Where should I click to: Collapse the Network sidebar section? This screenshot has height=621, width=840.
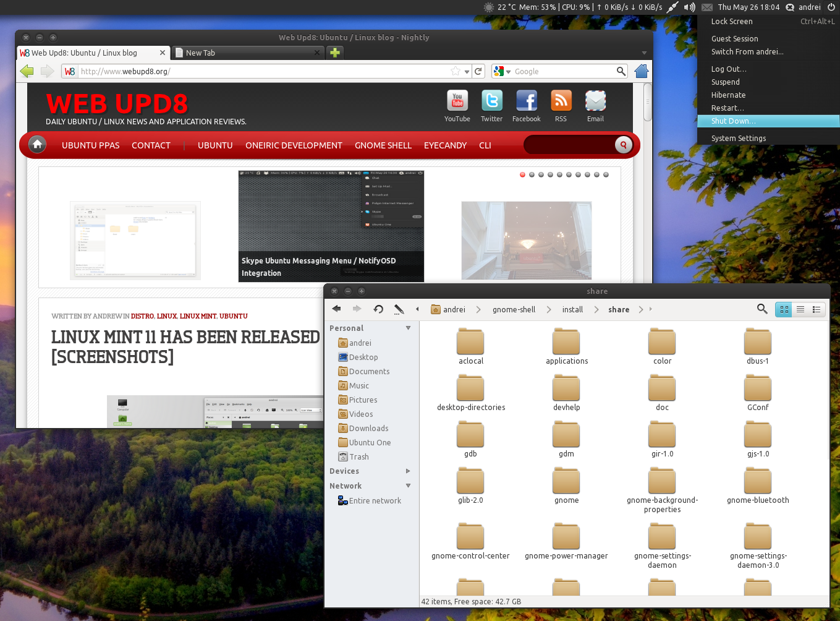click(408, 486)
